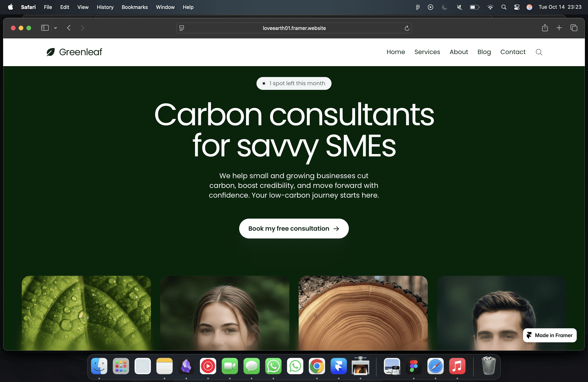588x382 pixels.
Task: Open the macOS Control Center toggles
Action: 517,7
